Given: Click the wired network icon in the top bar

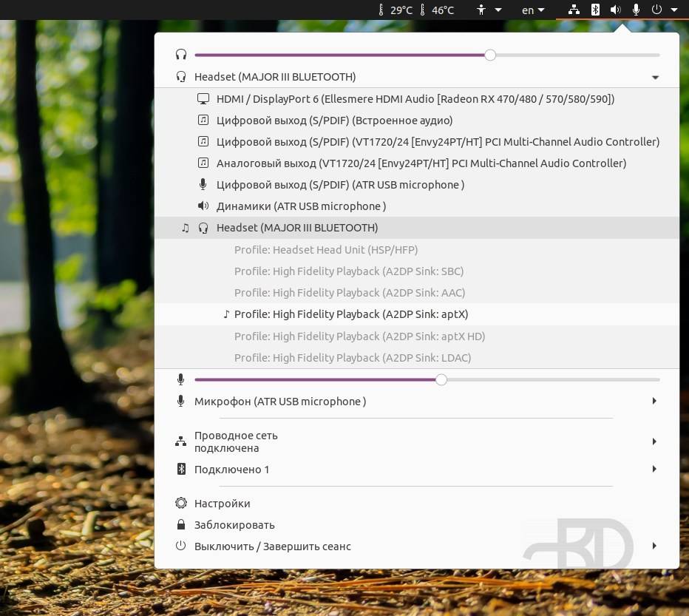Looking at the screenshot, I should point(574,10).
